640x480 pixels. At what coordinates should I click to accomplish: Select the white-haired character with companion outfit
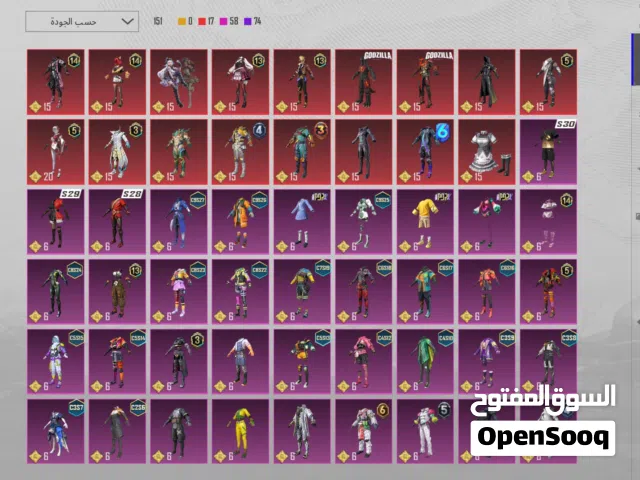pyautogui.click(x=179, y=82)
